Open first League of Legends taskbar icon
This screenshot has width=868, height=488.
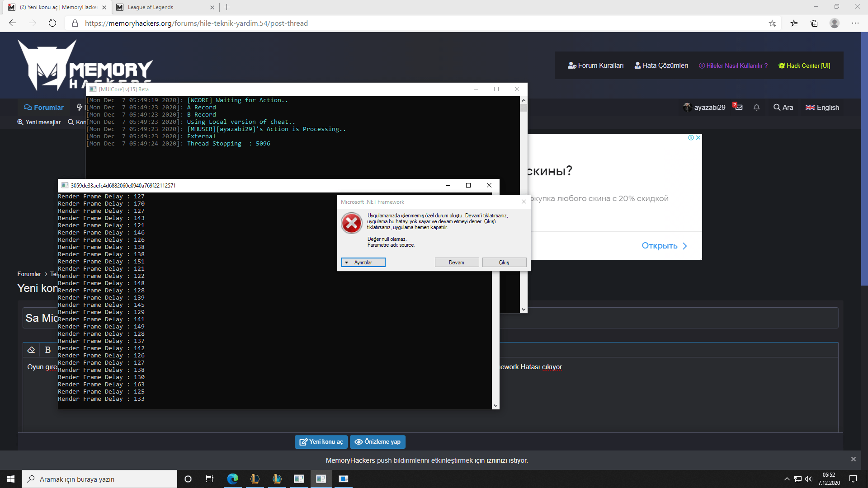pos(255,479)
